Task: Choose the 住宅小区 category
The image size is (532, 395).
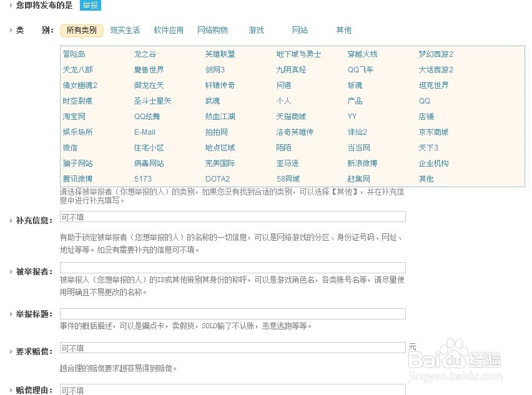Action: [x=149, y=148]
